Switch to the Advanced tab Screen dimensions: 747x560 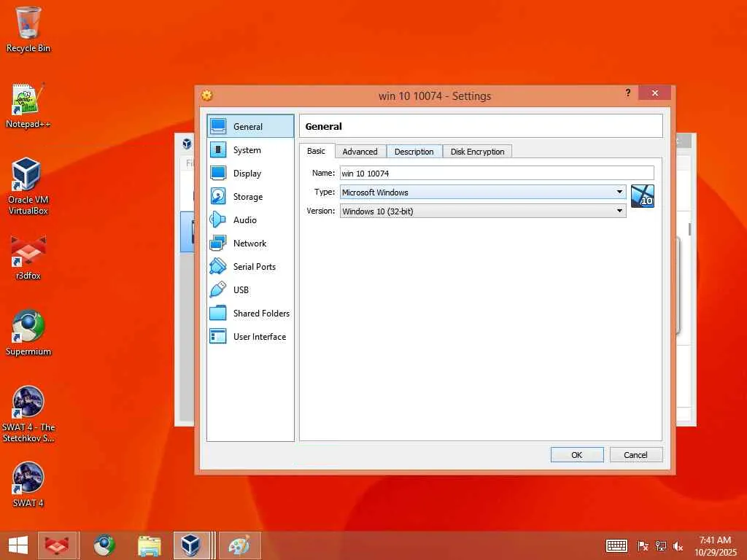point(360,152)
